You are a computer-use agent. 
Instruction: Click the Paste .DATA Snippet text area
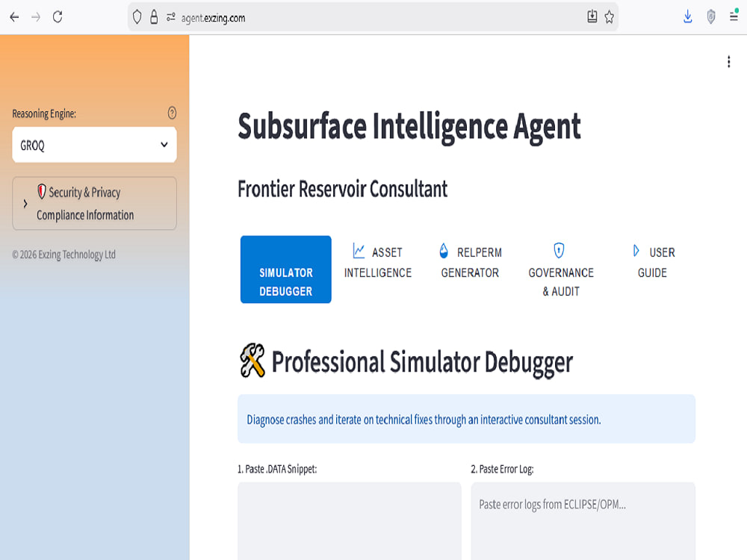pos(350,521)
